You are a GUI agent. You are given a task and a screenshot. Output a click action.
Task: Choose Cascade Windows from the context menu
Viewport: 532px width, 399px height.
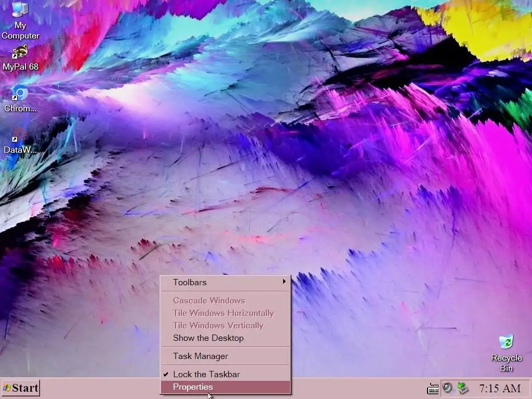point(225,301)
